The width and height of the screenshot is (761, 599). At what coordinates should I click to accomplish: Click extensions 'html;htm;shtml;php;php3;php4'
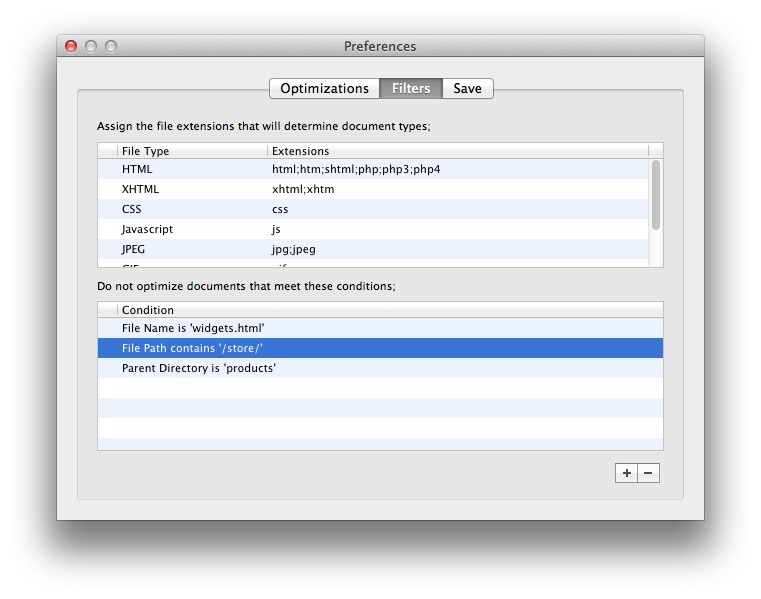[356, 169]
